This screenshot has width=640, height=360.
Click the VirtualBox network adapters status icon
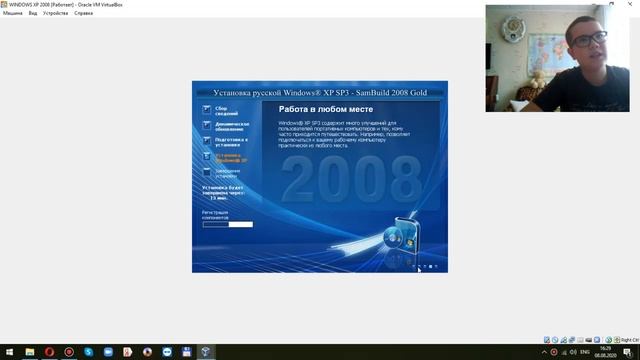(x=572, y=340)
